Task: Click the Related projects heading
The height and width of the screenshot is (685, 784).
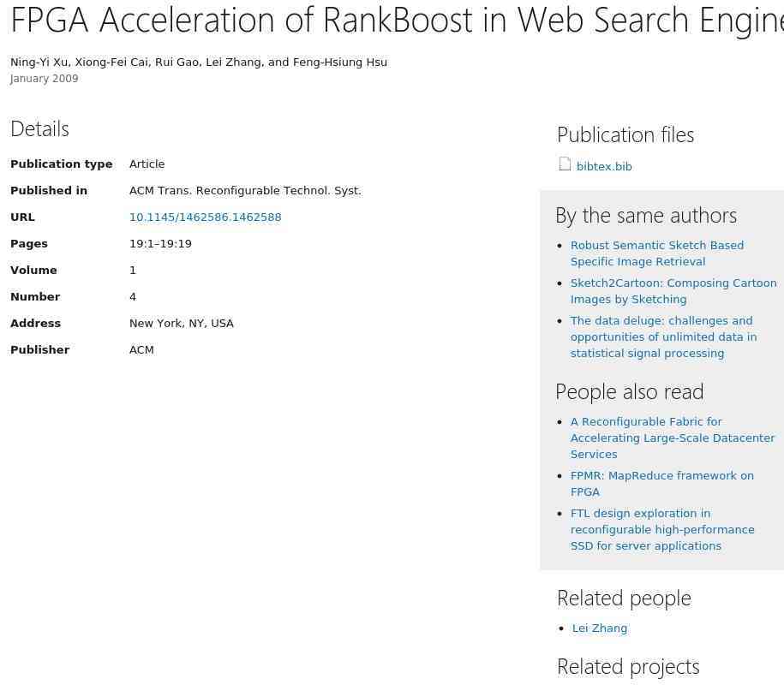Action: 627,667
